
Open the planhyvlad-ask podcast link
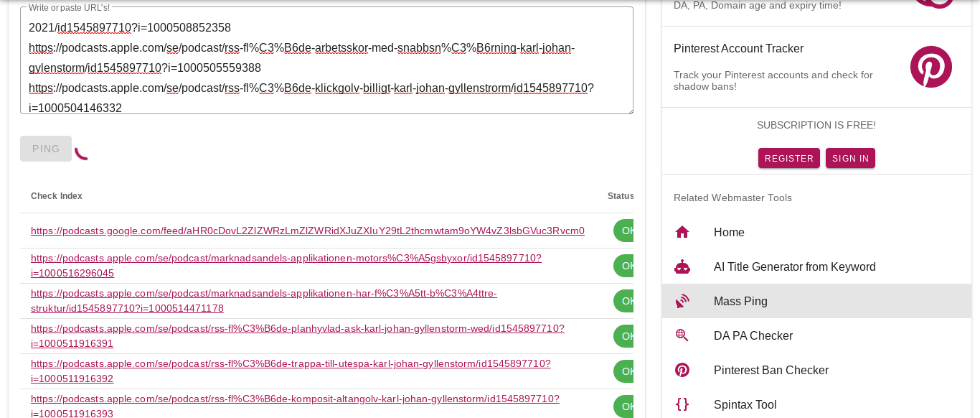pyautogui.click(x=298, y=335)
